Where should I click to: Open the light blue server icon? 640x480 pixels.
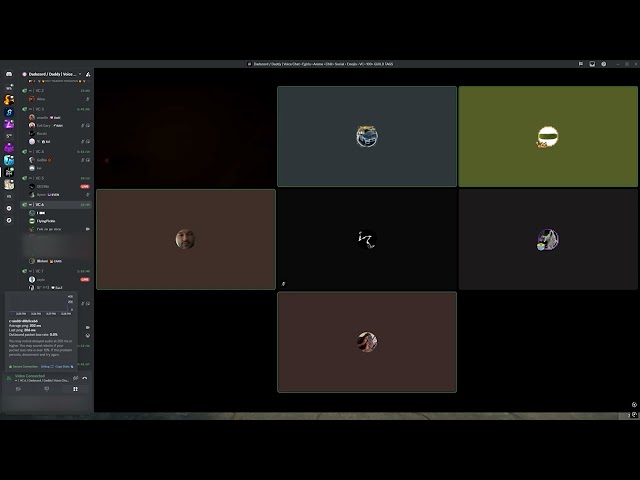[9, 160]
